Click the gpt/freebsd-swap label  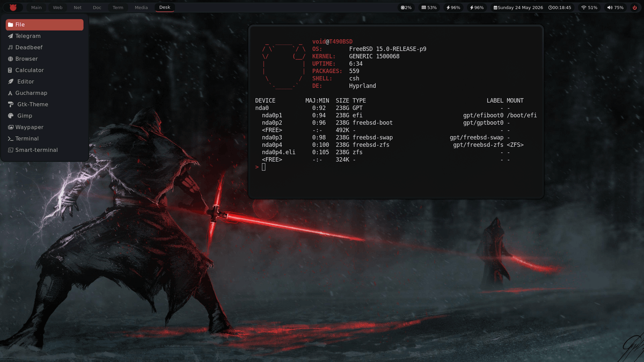[x=477, y=138]
